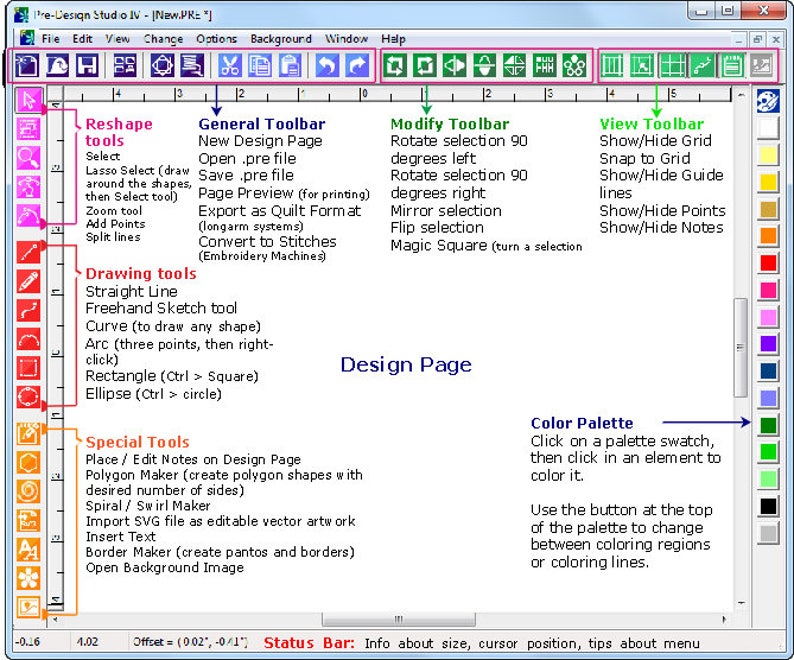The image size is (794, 660).
Task: Pick the purple color swatch
Action: [768, 344]
